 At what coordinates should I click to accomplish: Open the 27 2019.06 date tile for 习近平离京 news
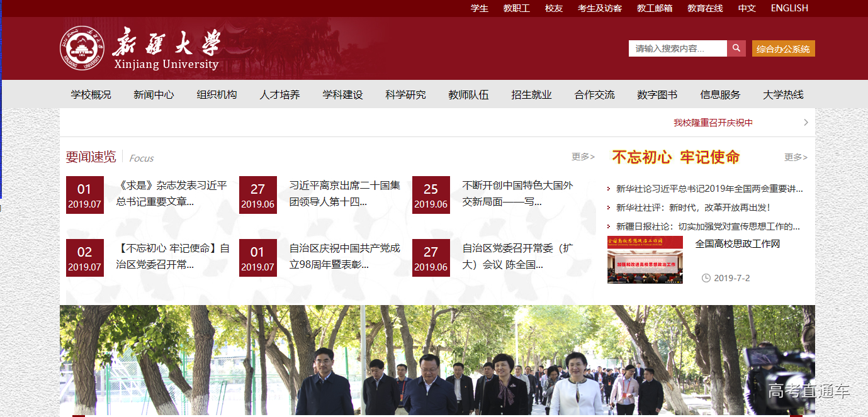coord(257,195)
